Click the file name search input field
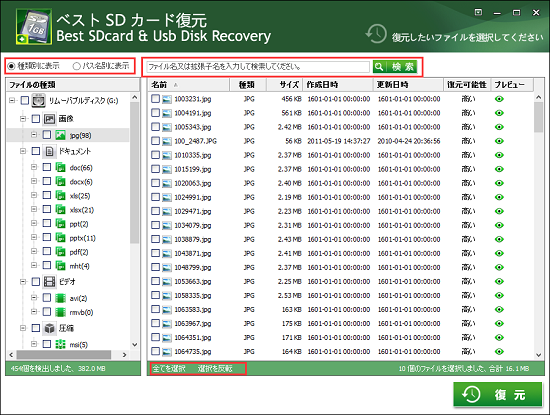550x415 pixels. click(x=258, y=67)
